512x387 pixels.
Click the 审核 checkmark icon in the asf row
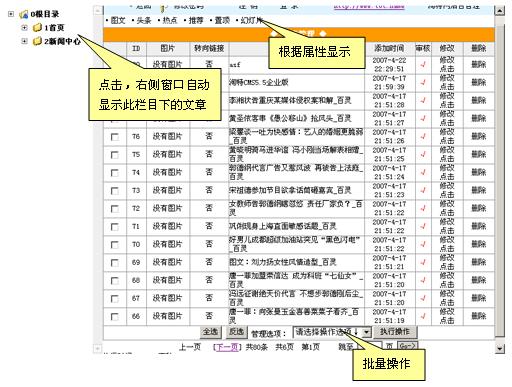pyautogui.click(x=423, y=64)
